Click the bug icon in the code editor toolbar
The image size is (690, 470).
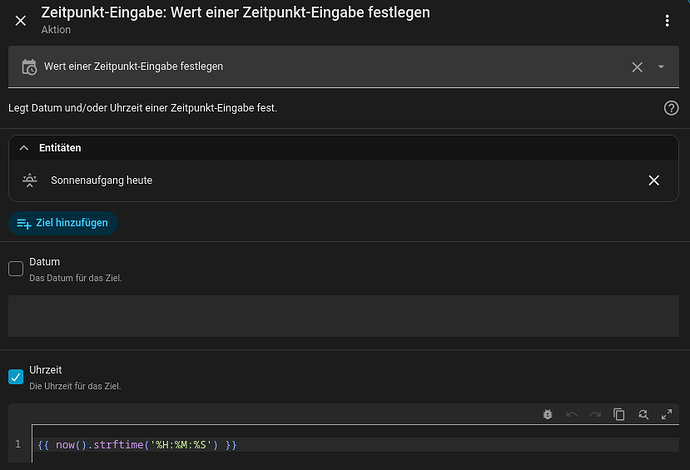pos(547,414)
